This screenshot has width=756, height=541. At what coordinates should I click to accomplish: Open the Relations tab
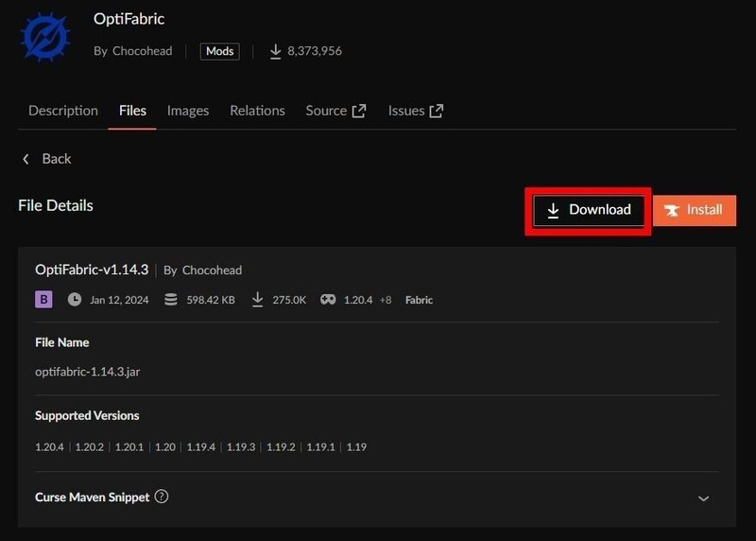tap(257, 111)
